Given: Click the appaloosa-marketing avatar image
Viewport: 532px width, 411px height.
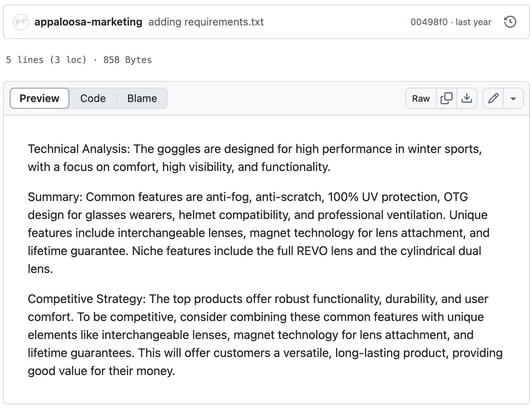Looking at the screenshot, I should point(21,22).
